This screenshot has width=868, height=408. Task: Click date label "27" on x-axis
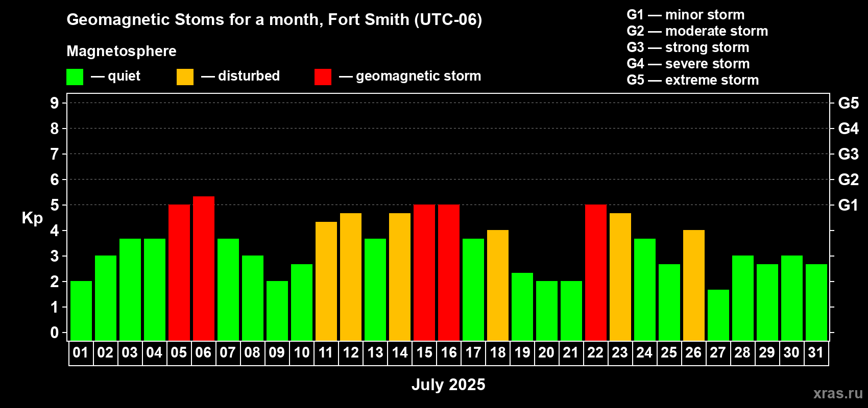[718, 352]
